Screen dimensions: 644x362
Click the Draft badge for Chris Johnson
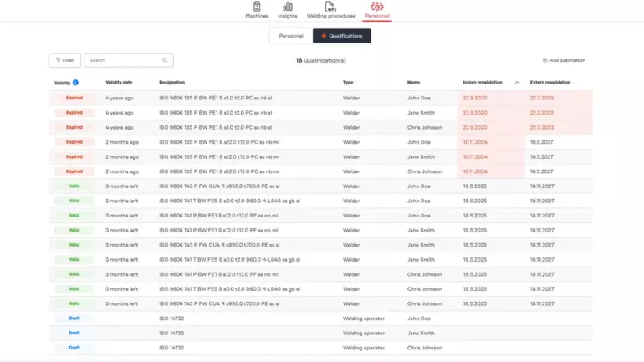point(74,347)
